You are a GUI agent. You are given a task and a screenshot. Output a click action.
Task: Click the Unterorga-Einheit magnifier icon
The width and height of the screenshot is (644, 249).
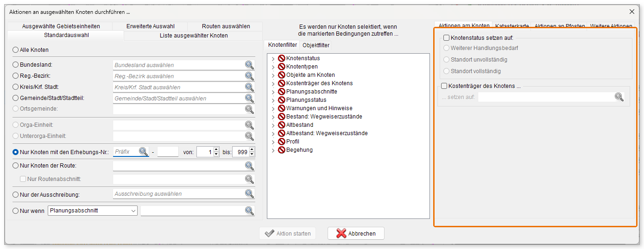[249, 137]
